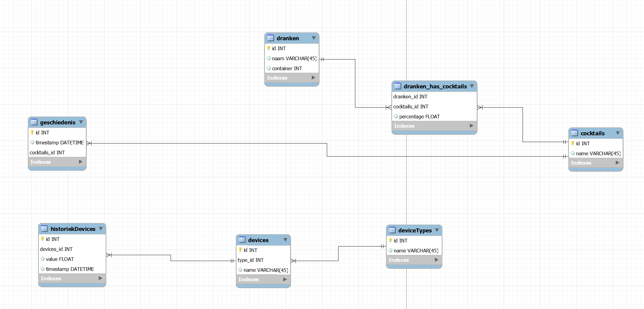Click the devices table icon
This screenshot has height=309, width=644.
242,240
